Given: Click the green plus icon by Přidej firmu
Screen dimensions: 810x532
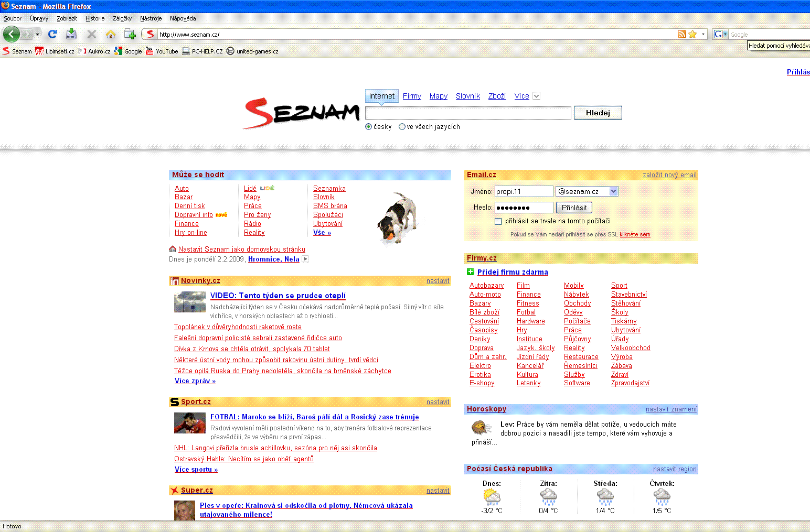Looking at the screenshot, I should pos(471,272).
